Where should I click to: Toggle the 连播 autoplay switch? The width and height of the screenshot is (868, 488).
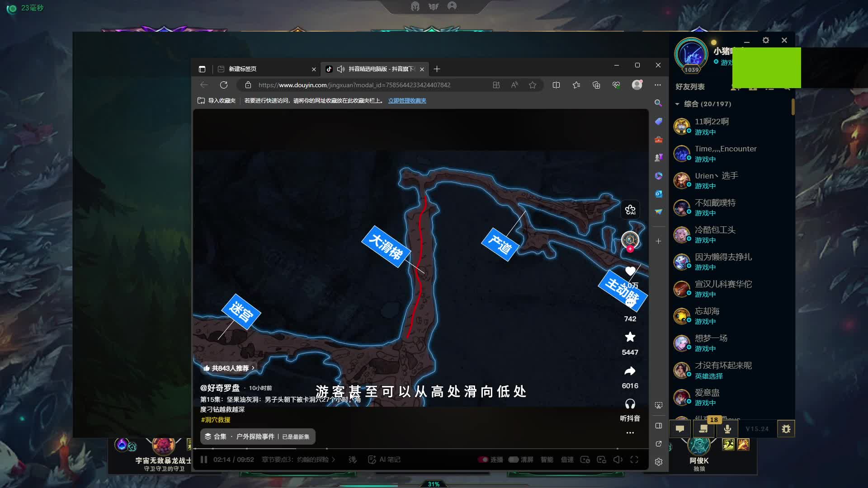coord(483,460)
